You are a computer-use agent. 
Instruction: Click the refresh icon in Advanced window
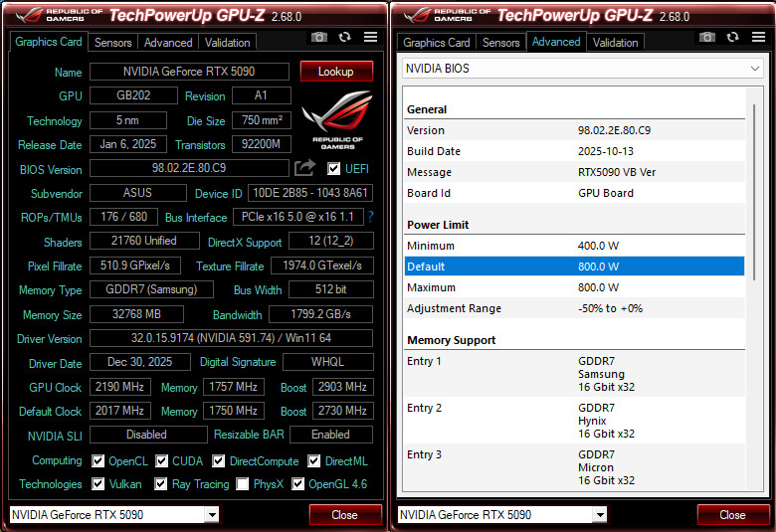[x=732, y=37]
